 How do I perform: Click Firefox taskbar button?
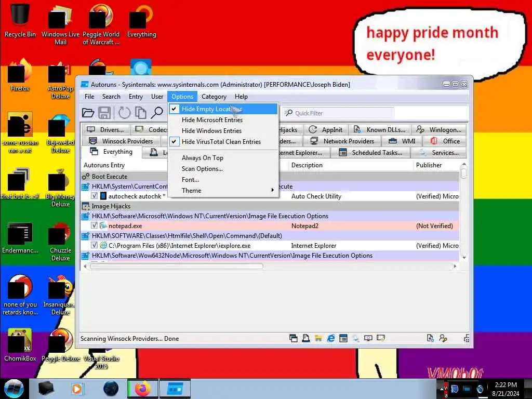[142, 389]
